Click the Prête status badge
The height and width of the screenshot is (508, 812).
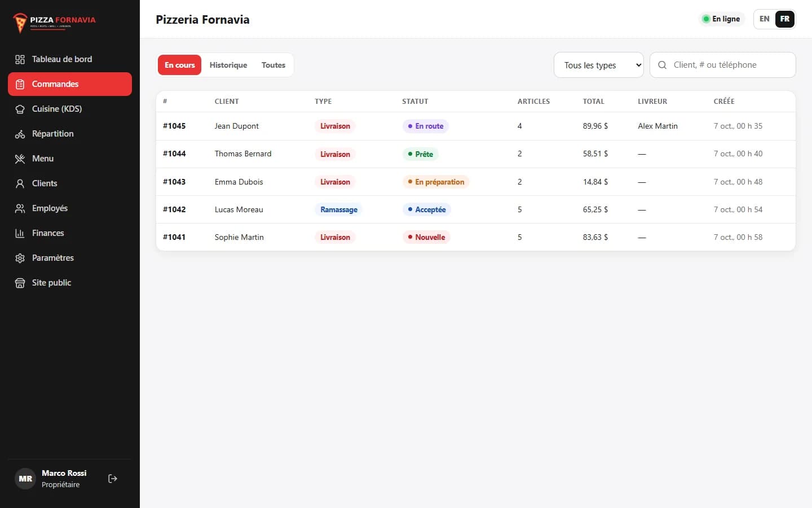(421, 154)
